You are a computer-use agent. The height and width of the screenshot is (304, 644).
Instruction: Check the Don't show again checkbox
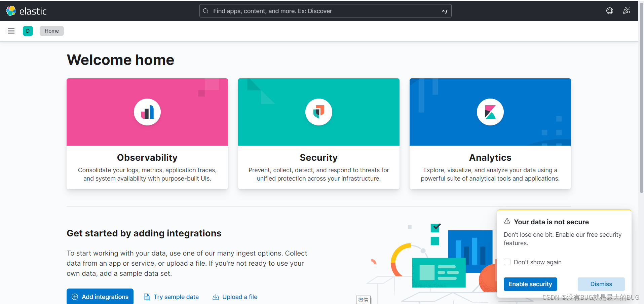507,262
